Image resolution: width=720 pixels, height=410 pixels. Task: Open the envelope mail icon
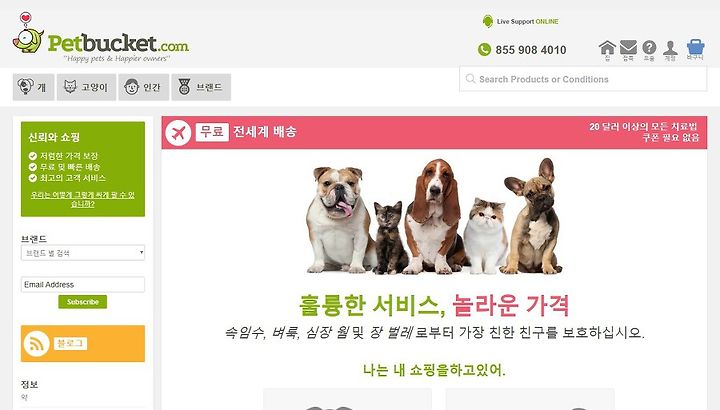[x=628, y=47]
